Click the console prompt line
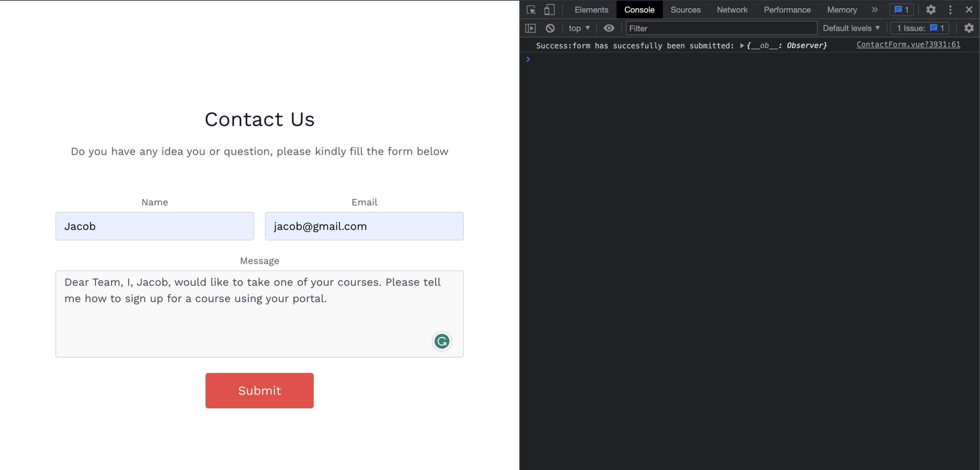The height and width of the screenshot is (470, 980). click(x=750, y=59)
